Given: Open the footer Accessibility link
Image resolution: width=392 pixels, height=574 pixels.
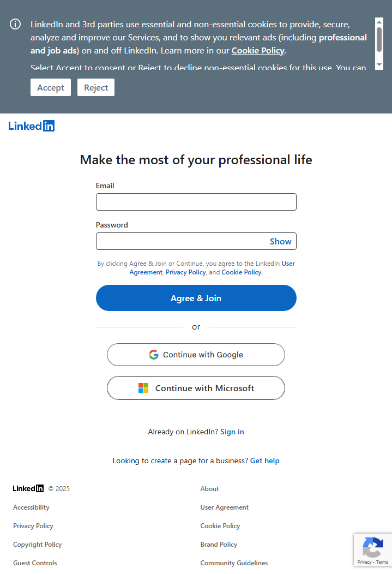Looking at the screenshot, I should [31, 507].
